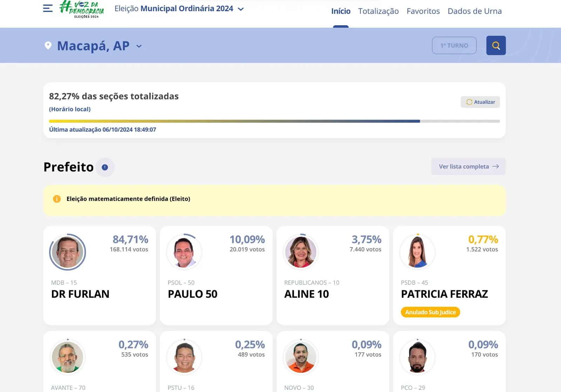This screenshot has height=392, width=561.
Task: Click the sections totalized progress bar
Action: [275, 121]
